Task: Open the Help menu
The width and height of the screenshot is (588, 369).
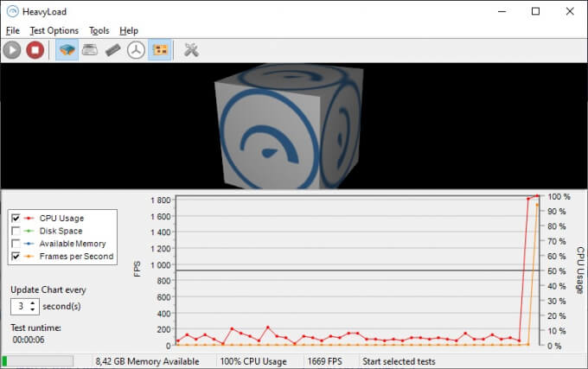Action: tap(129, 31)
